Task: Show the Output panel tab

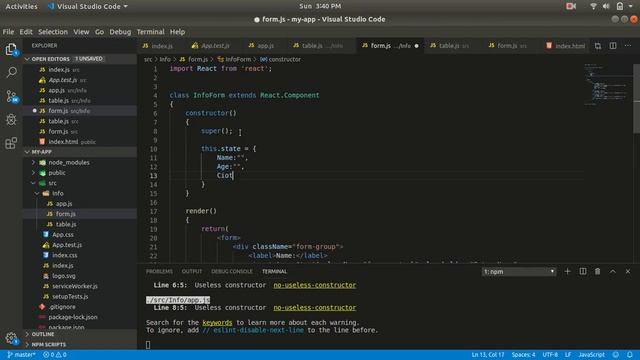Action: pos(191,271)
